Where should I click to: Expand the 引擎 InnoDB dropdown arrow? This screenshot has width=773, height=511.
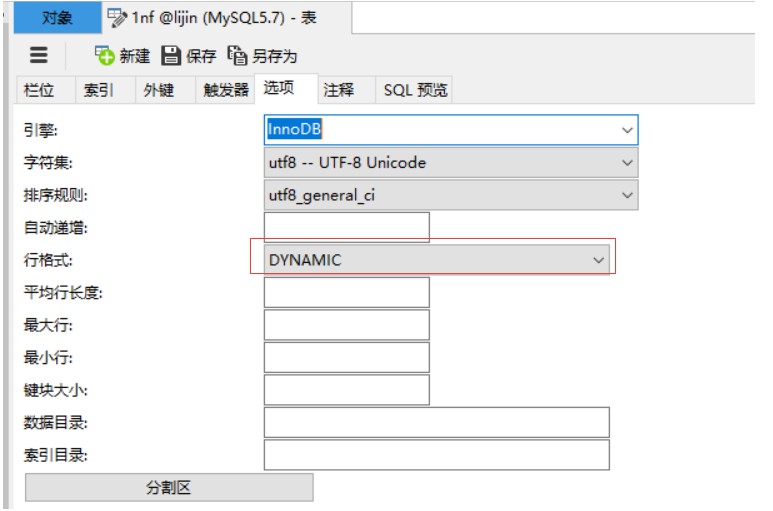click(x=627, y=130)
